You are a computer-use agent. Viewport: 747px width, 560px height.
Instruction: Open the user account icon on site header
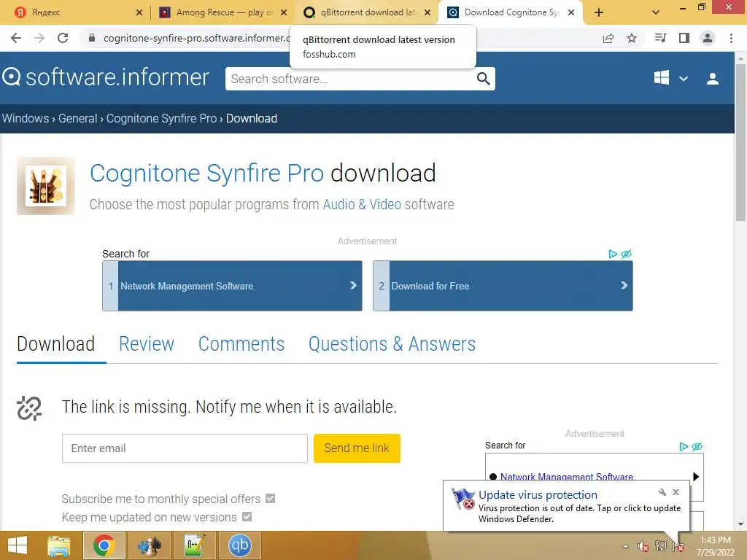712,79
